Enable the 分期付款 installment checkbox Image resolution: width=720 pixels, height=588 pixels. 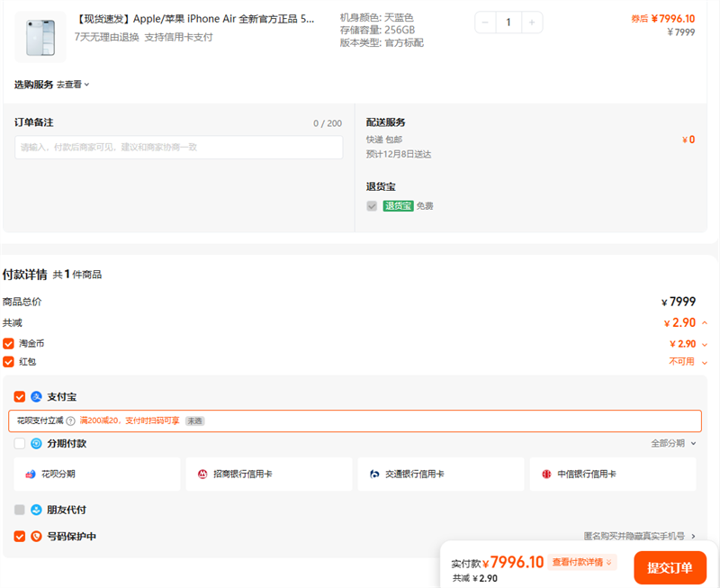(20, 444)
